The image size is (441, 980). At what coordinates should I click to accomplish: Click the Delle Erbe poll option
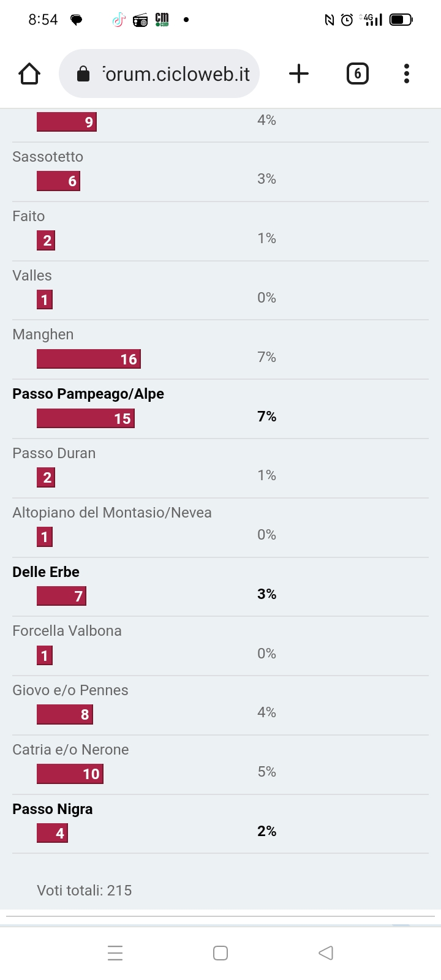pyautogui.click(x=46, y=572)
